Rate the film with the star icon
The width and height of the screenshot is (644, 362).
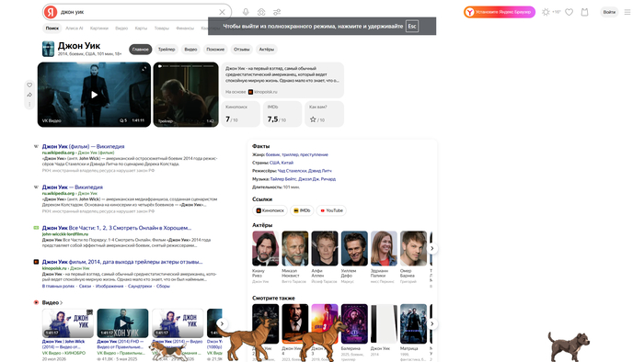click(x=313, y=119)
